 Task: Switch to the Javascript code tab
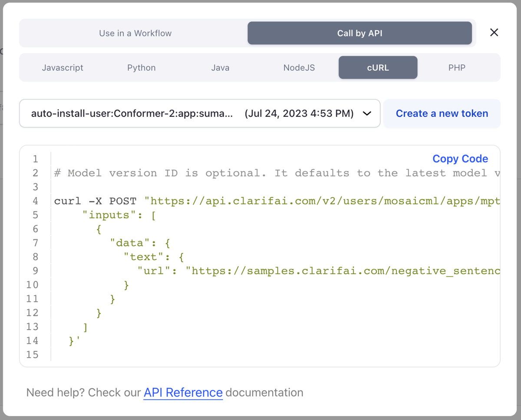click(x=63, y=67)
